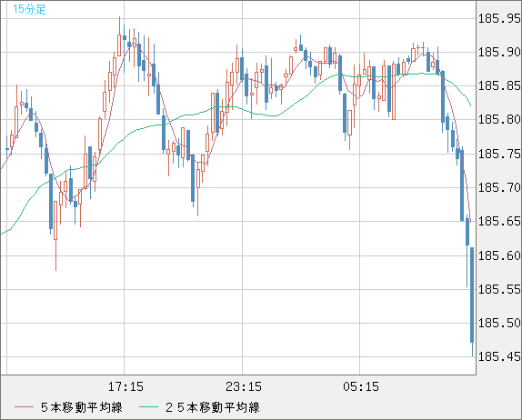522x420 pixels.
Task: Click the 185.45 price axis label
Action: pyautogui.click(x=499, y=356)
